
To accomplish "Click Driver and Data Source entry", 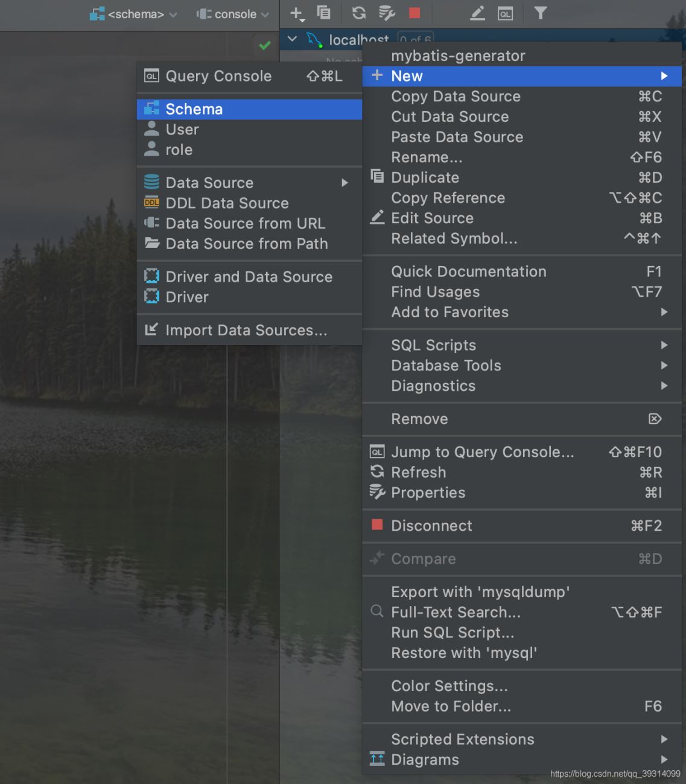I will click(x=249, y=277).
